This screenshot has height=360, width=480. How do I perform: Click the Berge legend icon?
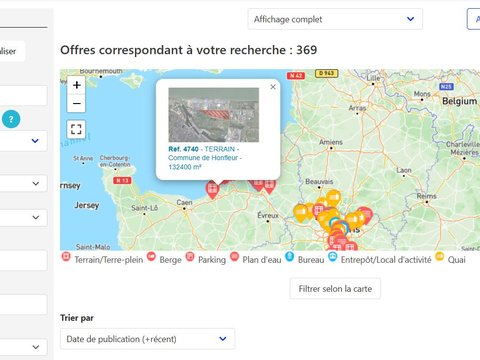coord(151,257)
